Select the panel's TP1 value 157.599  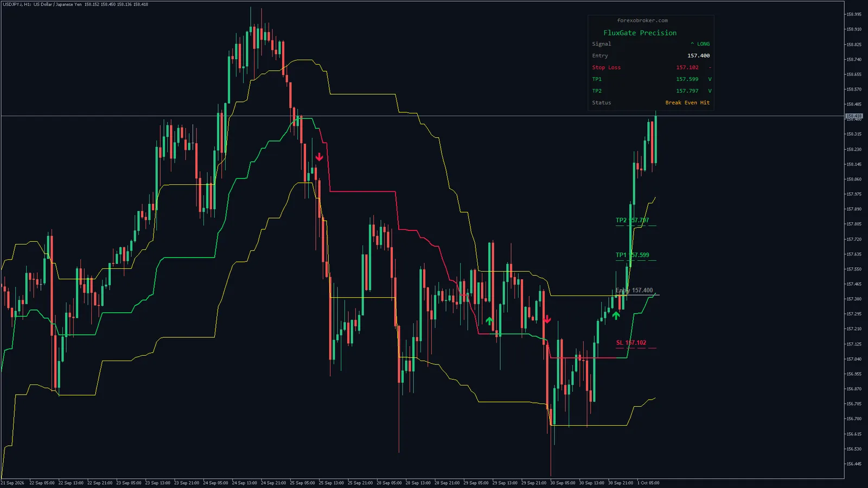click(687, 79)
